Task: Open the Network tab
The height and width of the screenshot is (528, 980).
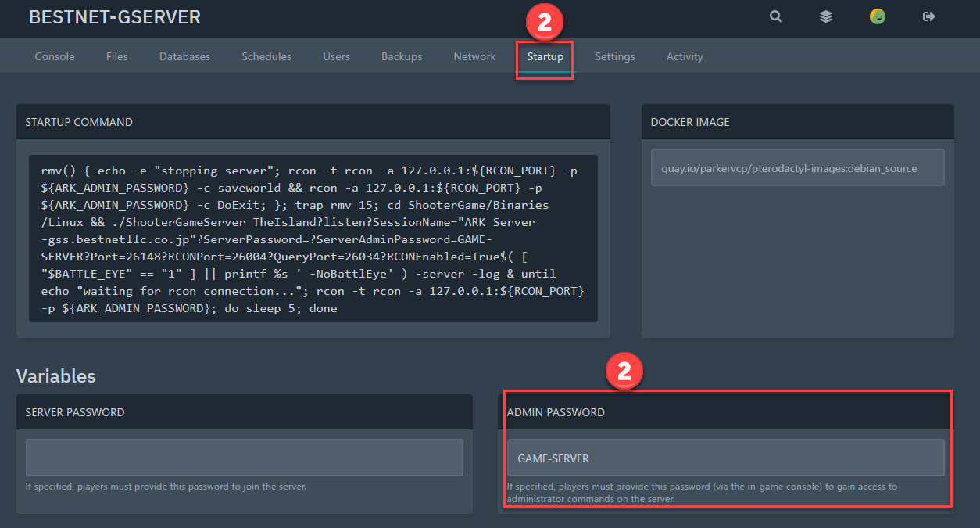Action: 474,56
